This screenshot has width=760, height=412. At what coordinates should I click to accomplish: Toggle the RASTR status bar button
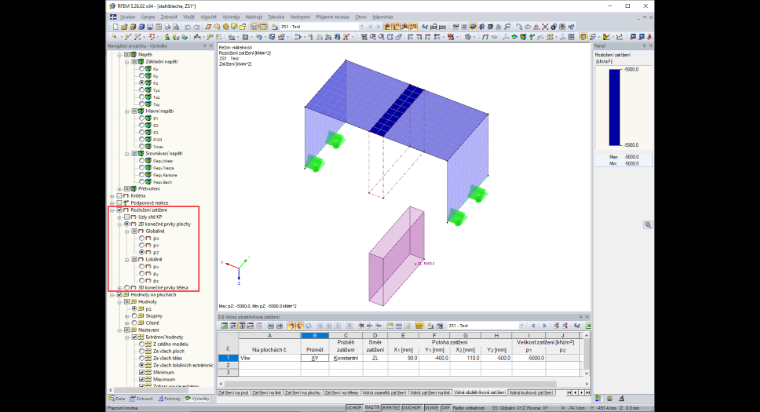[372, 408]
